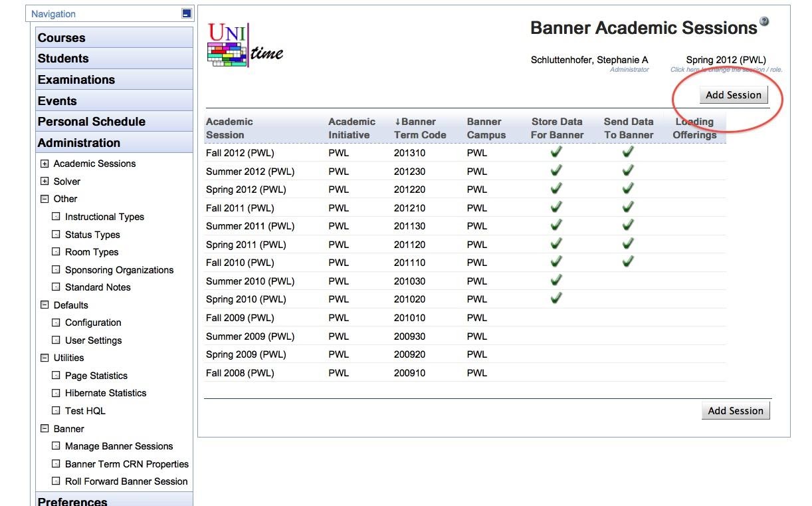Collapse the Navigation panel minimize icon

(187, 13)
